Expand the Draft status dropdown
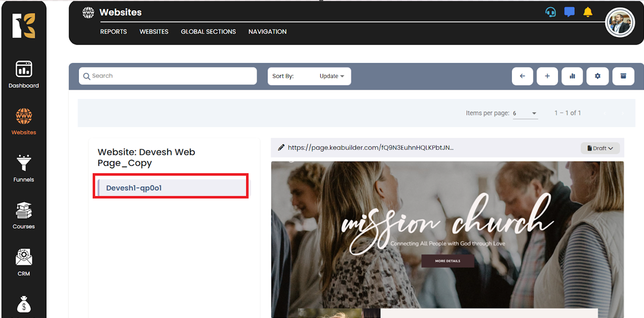The height and width of the screenshot is (318, 644). pos(600,148)
